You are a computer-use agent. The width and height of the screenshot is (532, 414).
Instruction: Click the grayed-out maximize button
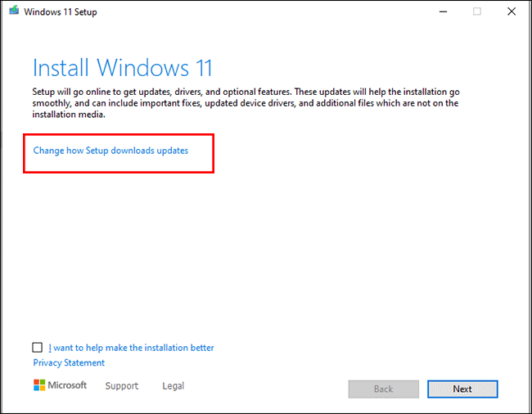[477, 11]
